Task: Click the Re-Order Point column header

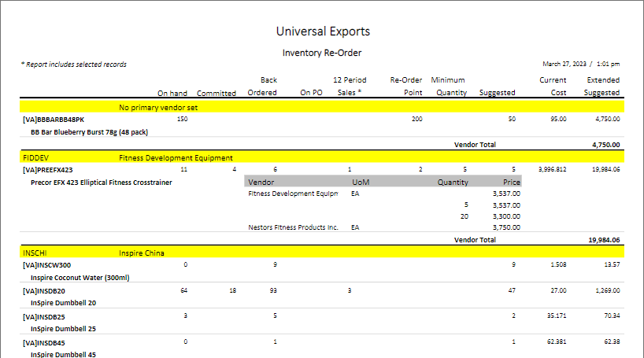Action: click(x=406, y=87)
